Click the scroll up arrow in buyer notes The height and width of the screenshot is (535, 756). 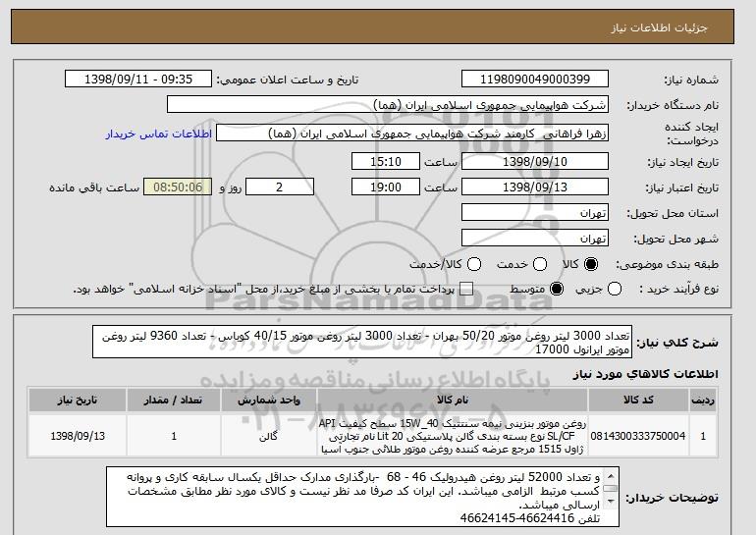(x=611, y=476)
